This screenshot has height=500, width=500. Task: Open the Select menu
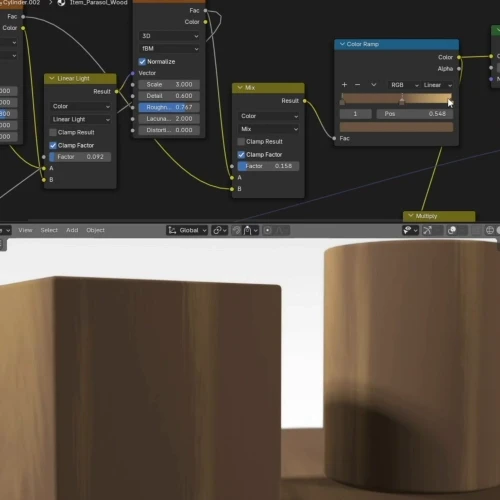tap(49, 230)
